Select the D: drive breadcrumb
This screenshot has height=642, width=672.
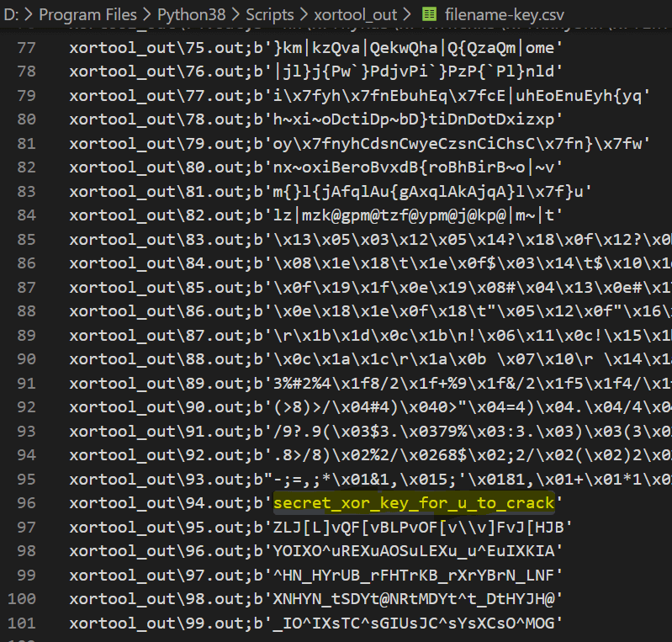pos(13,14)
